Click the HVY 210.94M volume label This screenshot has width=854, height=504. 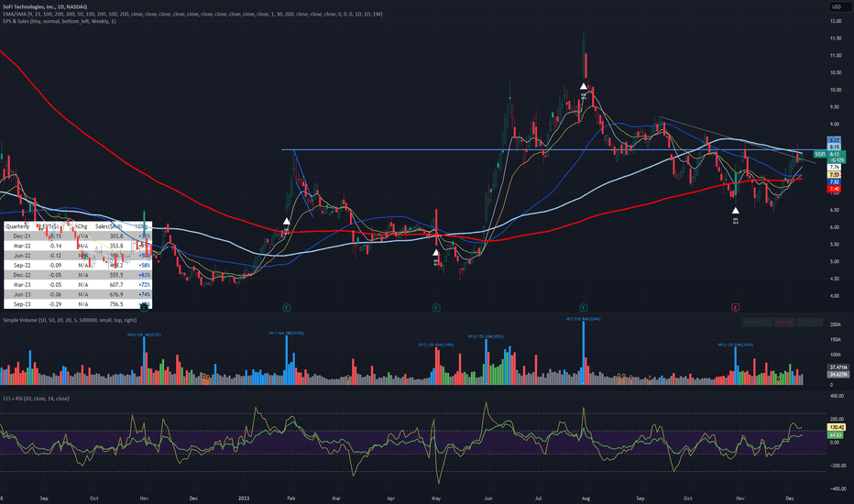click(x=583, y=319)
